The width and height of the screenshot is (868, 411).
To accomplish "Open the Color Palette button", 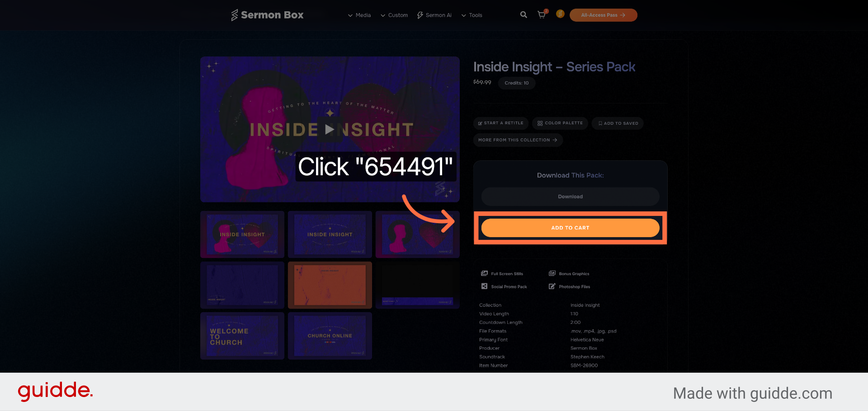I will 560,123.
